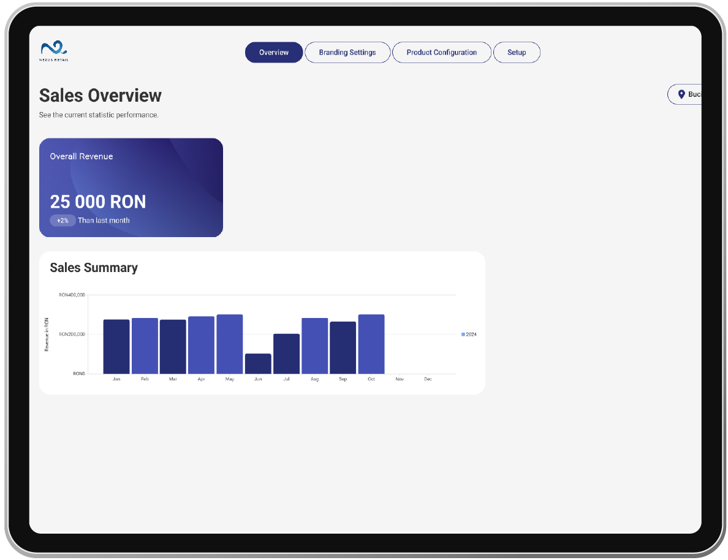Toggle the 2024 legend color swatch
This screenshot has height=560, width=728.
[x=463, y=335]
